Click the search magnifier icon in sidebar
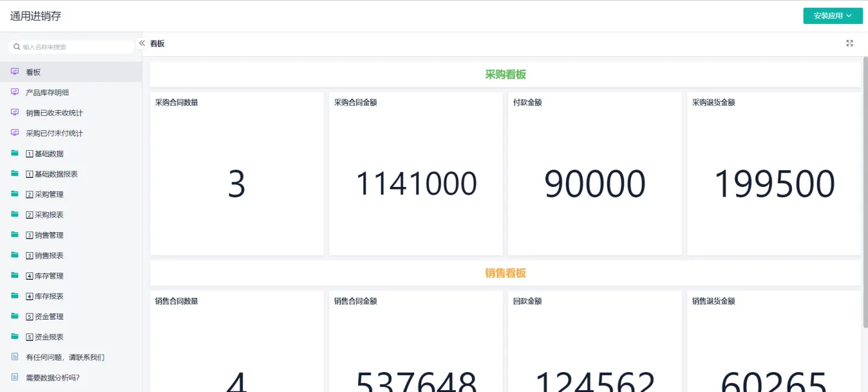 17,46
